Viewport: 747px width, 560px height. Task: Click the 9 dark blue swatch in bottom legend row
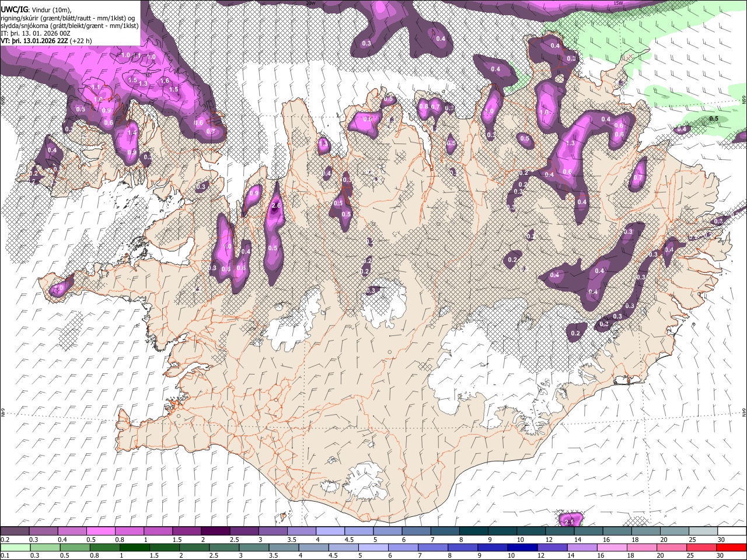pyautogui.click(x=493, y=547)
